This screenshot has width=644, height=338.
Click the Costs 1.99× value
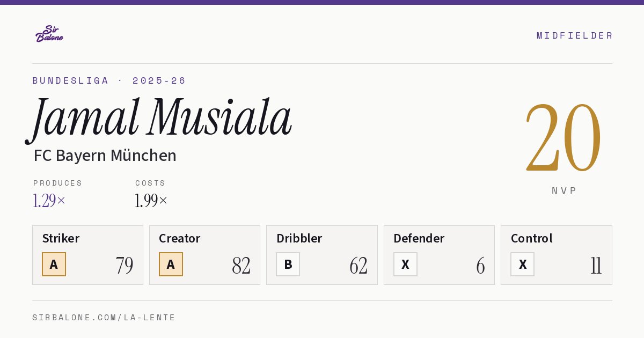click(x=151, y=201)
